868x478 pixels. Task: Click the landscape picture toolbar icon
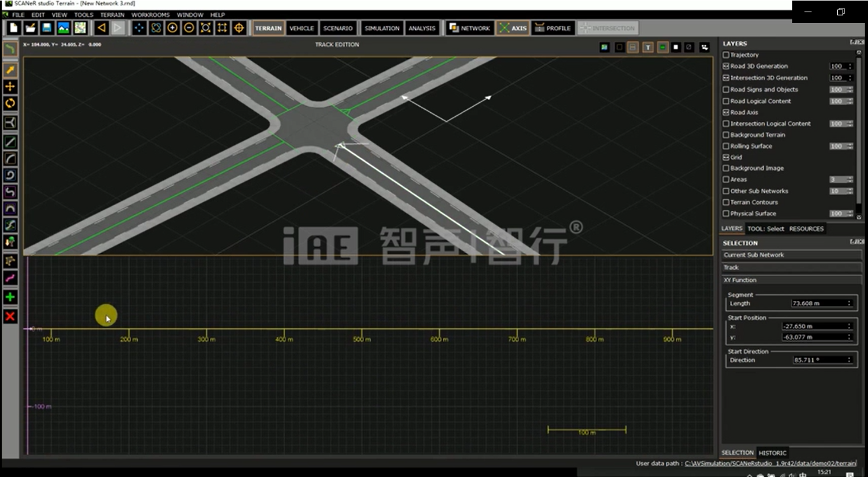click(x=64, y=28)
